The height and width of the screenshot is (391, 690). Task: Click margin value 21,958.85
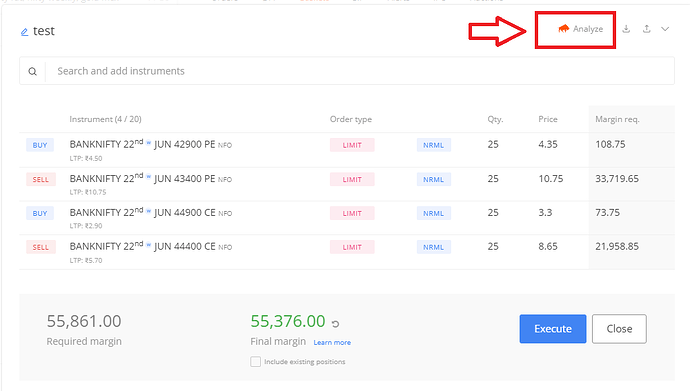click(x=617, y=246)
